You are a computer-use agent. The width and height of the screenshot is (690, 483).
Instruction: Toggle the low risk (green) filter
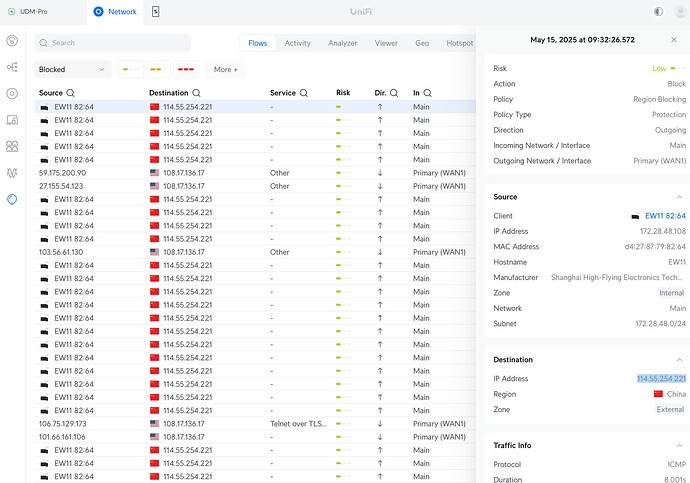(x=131, y=69)
